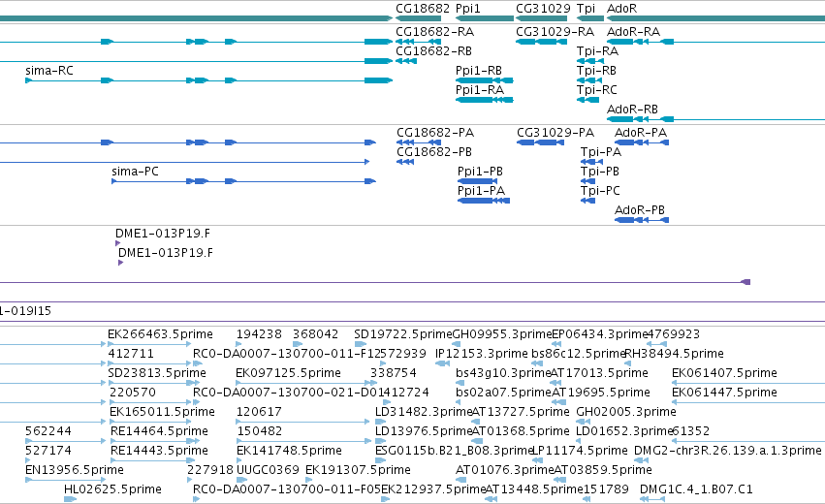Select EST label 4769923

tap(673, 334)
